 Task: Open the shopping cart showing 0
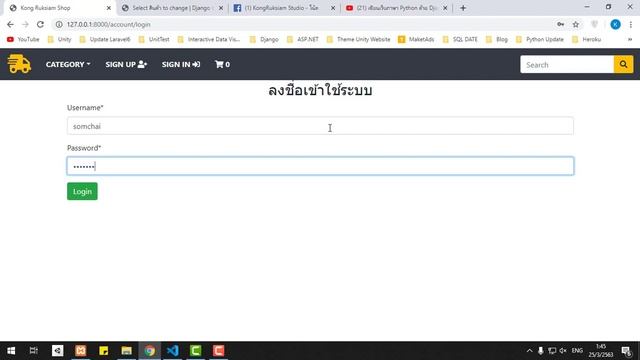coord(222,64)
